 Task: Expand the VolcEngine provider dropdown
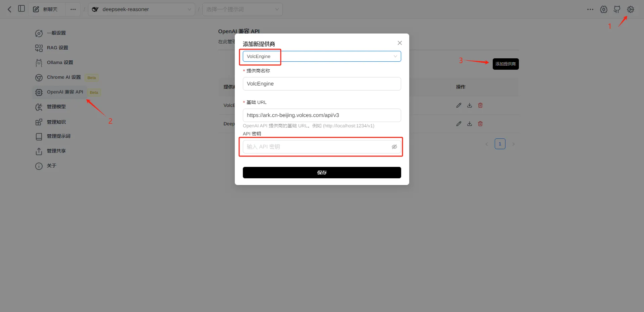(321, 56)
